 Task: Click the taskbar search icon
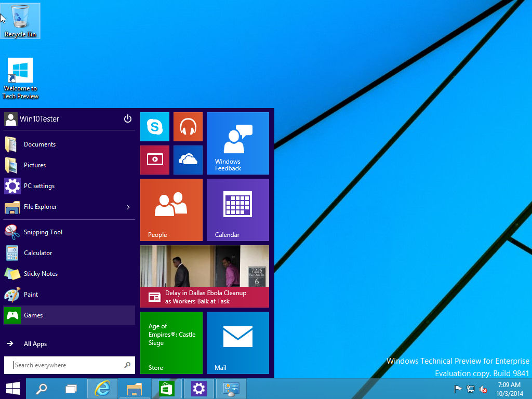pos(42,388)
